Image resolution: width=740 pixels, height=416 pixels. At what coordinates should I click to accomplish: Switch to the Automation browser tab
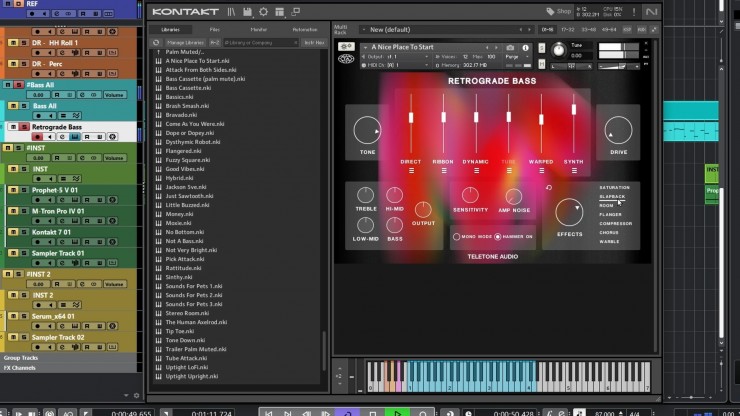(x=304, y=29)
